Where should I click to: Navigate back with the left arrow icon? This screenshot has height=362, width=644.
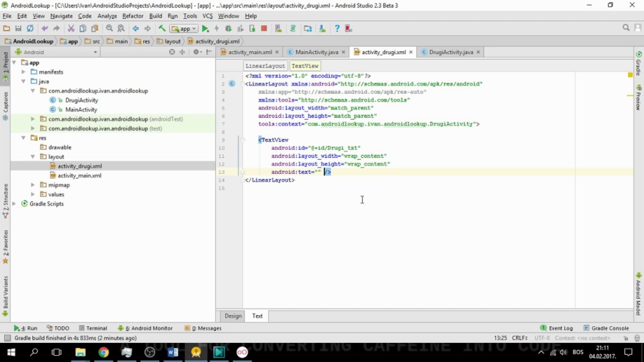tap(135, 29)
